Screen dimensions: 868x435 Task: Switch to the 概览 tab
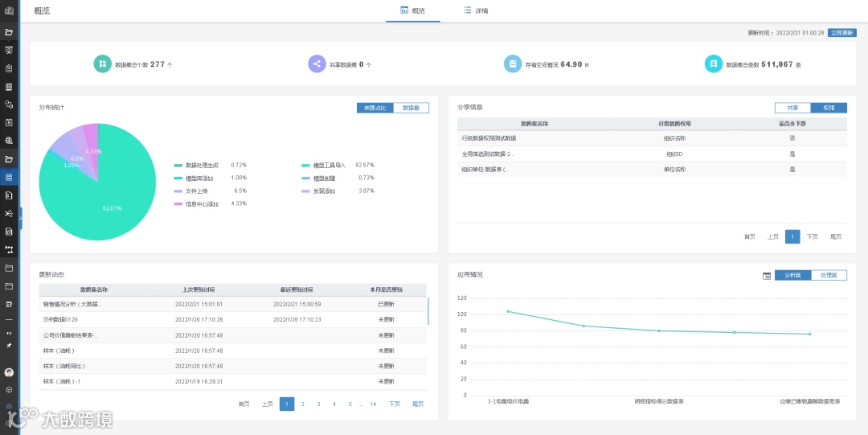point(413,11)
